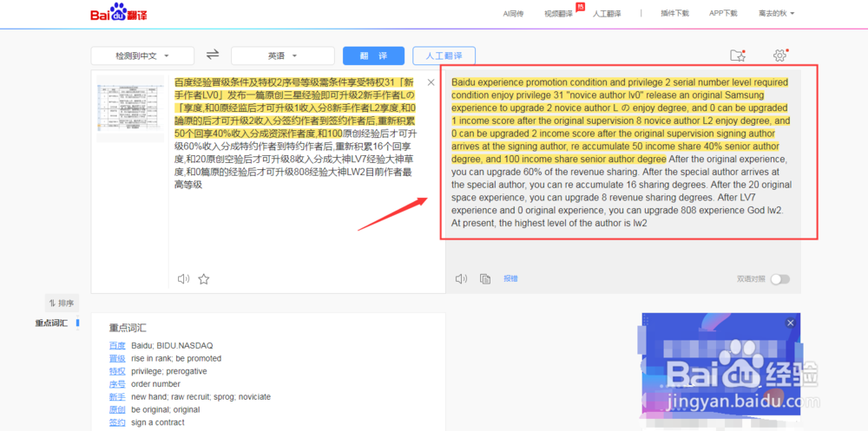Click 'privilege; prerogative' definition text
This screenshot has width=868, height=431.
point(169,371)
